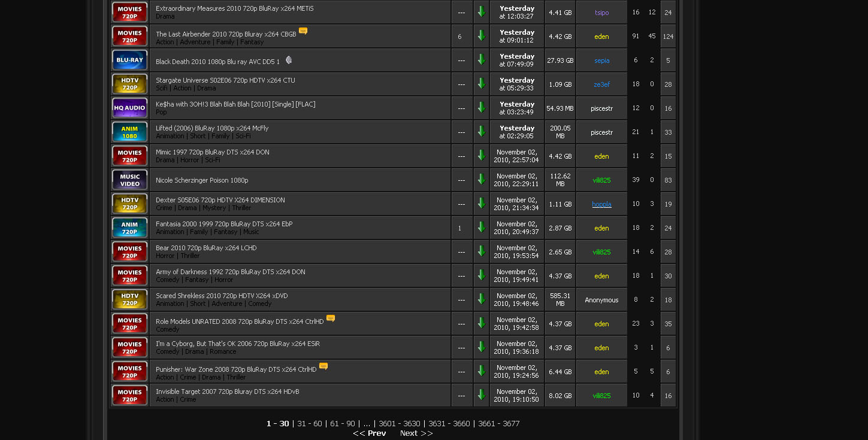Download Lifted (2006) via the green arrow
868x440 pixels.
click(x=481, y=131)
